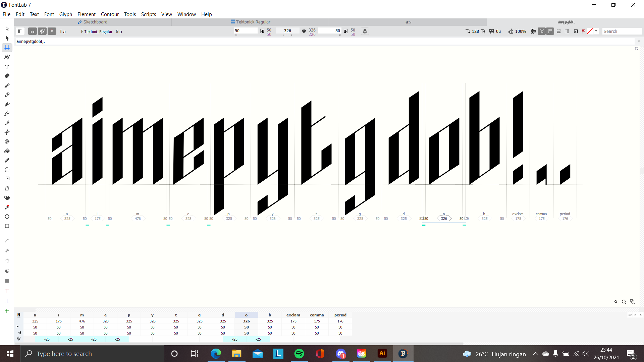Toggle the M measurement mode button

52,31
